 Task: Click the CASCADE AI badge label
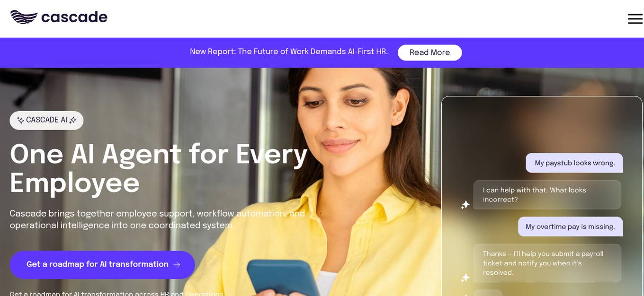point(46,121)
